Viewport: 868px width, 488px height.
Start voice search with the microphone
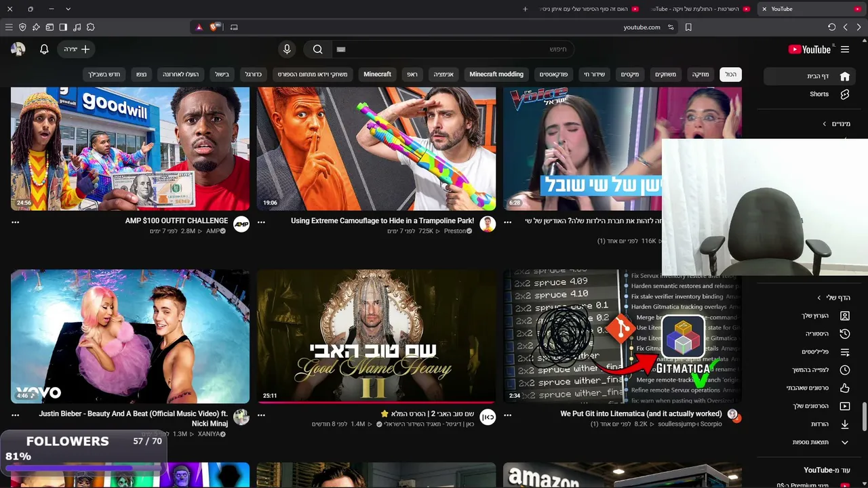pos(287,49)
